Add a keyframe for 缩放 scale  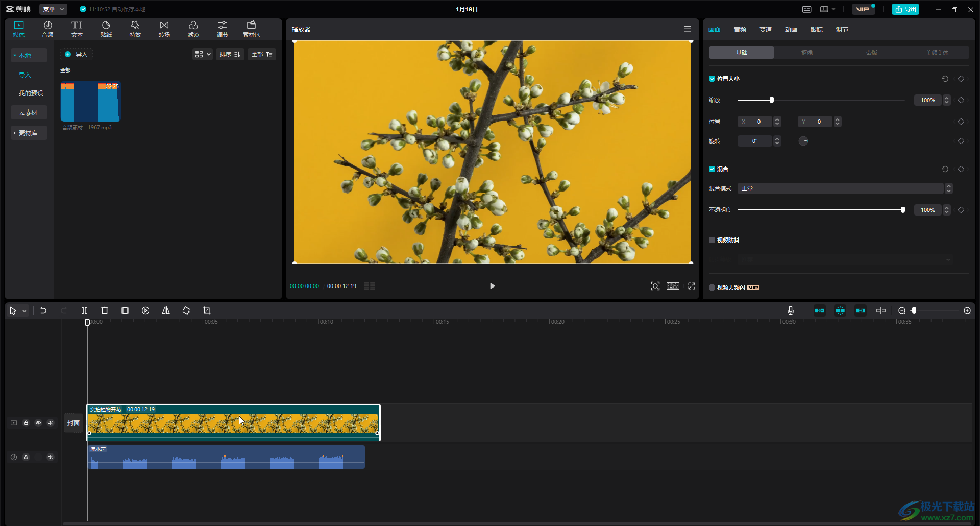(x=961, y=100)
